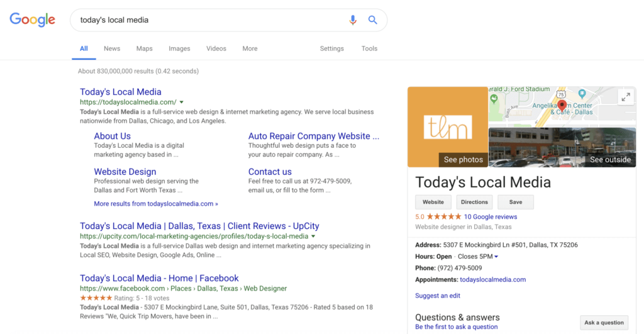This screenshot has height=334, width=644.
Task: Click Suggest an edit
Action: (438, 296)
